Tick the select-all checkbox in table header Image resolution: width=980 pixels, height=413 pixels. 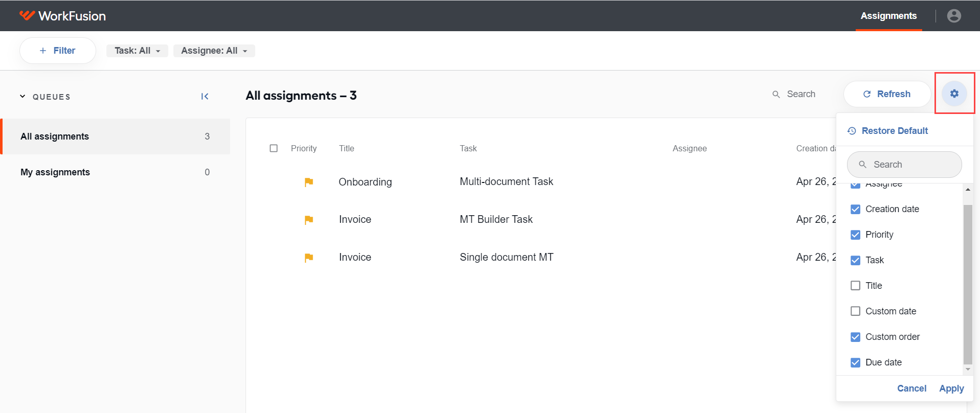[x=274, y=148]
